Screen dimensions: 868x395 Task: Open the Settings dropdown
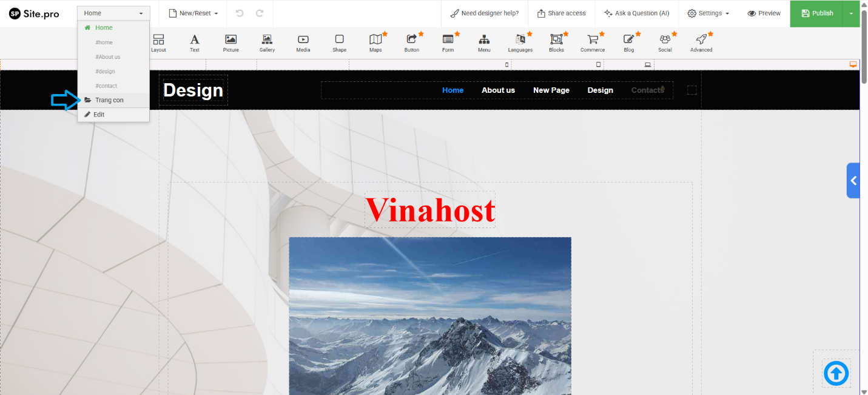click(x=708, y=13)
